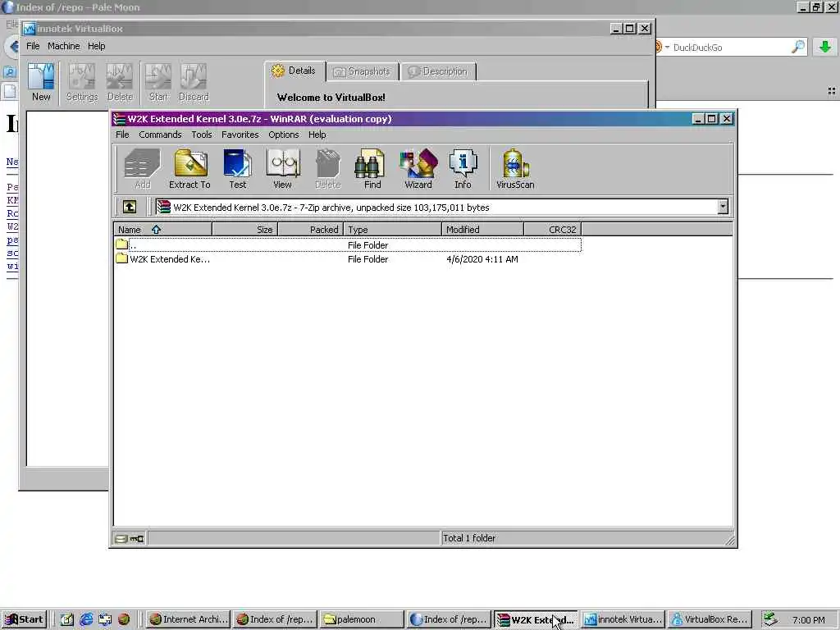Click the Extract To toolbar icon in WinRAR
The width and height of the screenshot is (840, 630).
pyautogui.click(x=190, y=168)
